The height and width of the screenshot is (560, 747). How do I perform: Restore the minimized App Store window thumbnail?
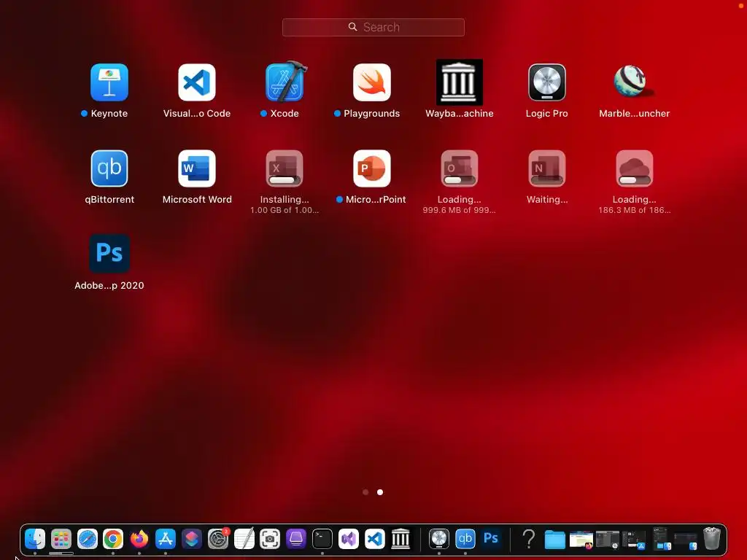click(x=634, y=540)
